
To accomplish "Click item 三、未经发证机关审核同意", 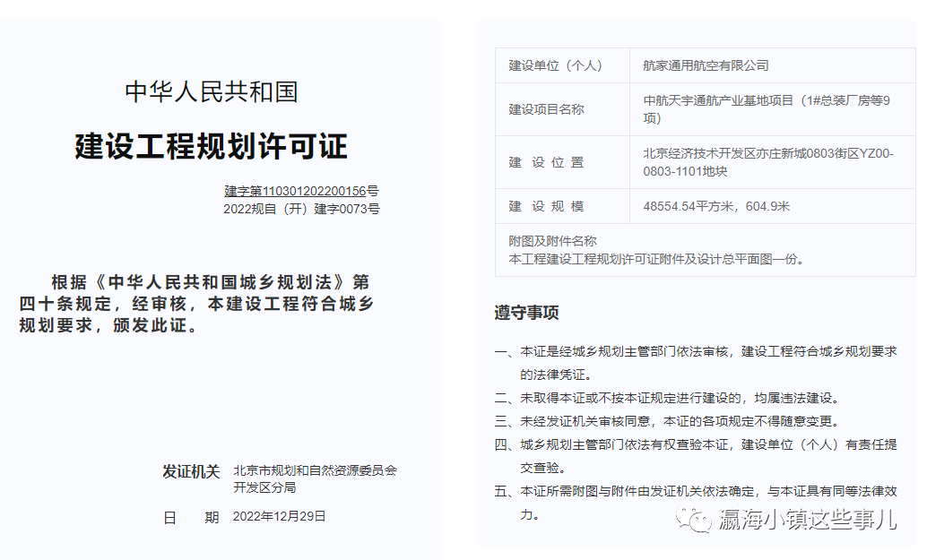I will point(668,421).
